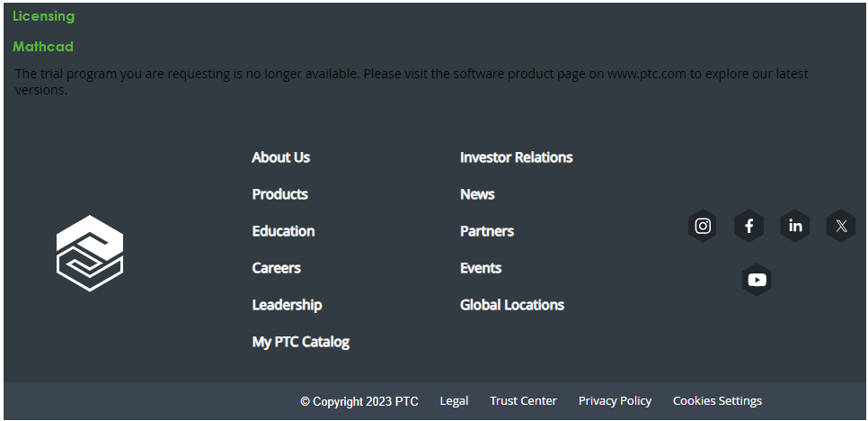Open My PTC Catalog link
Viewport: 868px width, 421px height.
[x=300, y=342]
